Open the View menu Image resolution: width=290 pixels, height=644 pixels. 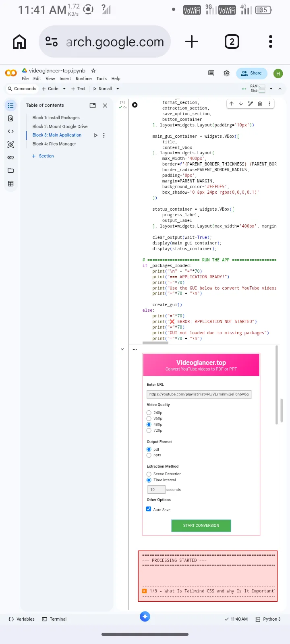tap(50, 79)
